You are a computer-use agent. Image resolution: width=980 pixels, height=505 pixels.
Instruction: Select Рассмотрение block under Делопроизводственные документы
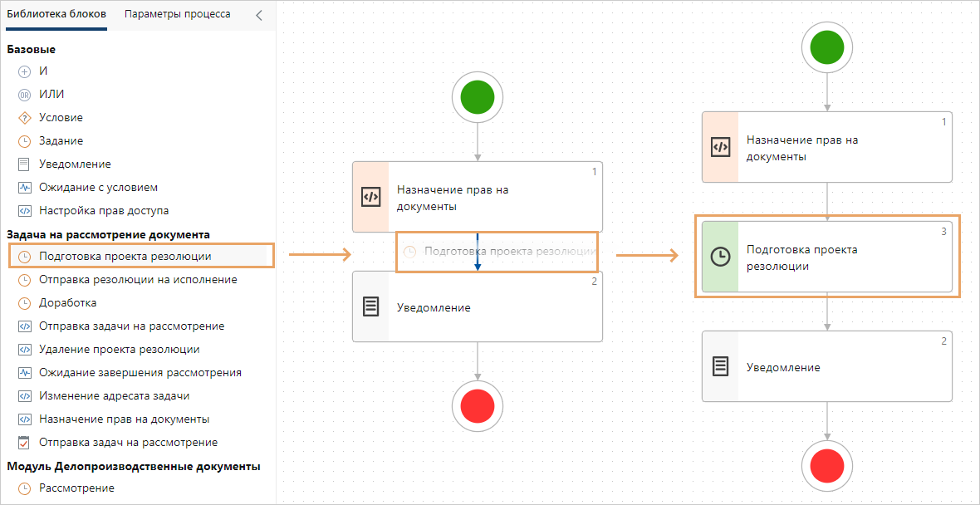[76, 488]
